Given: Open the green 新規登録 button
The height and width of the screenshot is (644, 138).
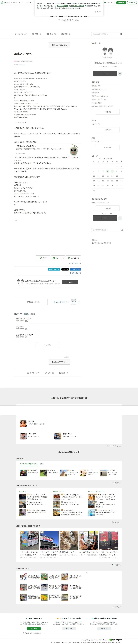Looking at the screenshot, I should click(121, 2).
